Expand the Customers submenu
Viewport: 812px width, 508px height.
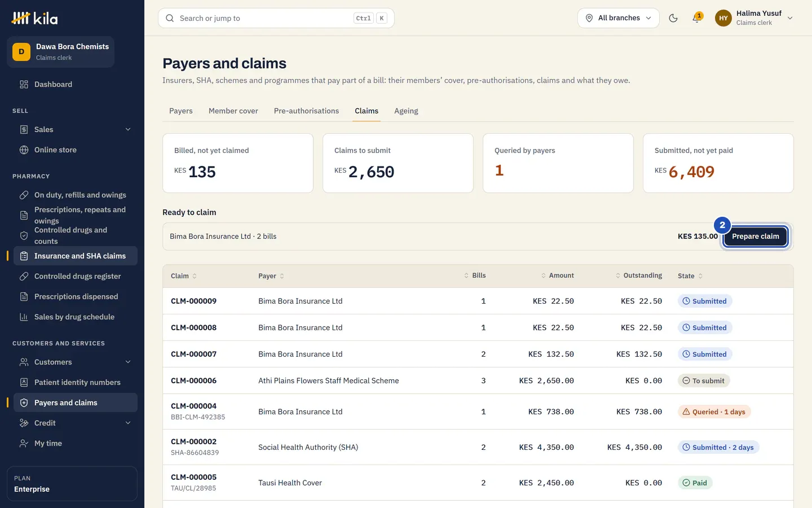click(128, 362)
